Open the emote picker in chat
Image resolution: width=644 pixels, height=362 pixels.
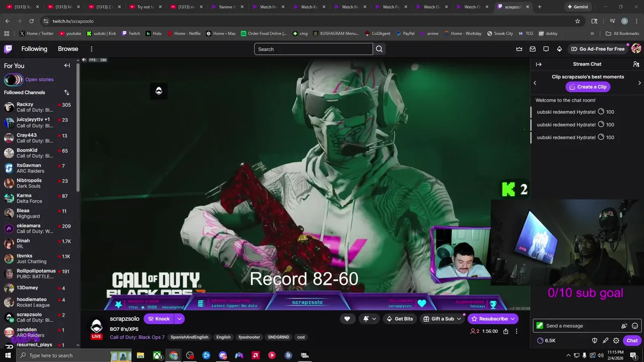point(635,326)
